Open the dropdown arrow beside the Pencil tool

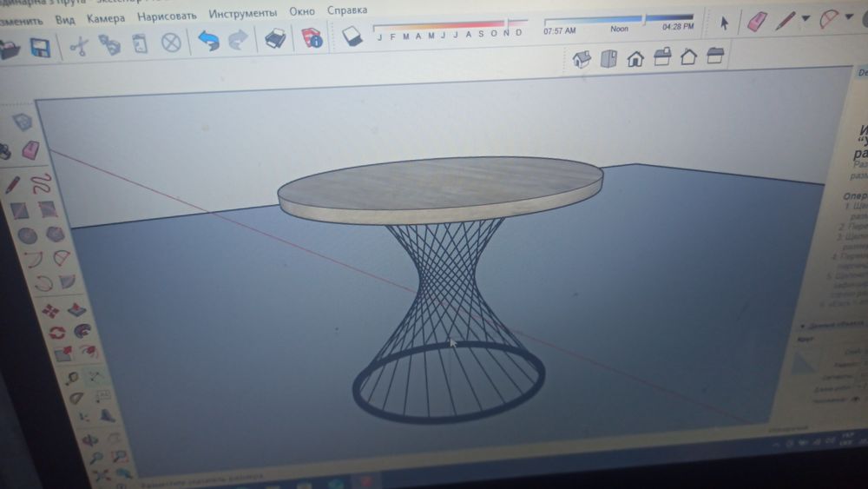pos(806,19)
